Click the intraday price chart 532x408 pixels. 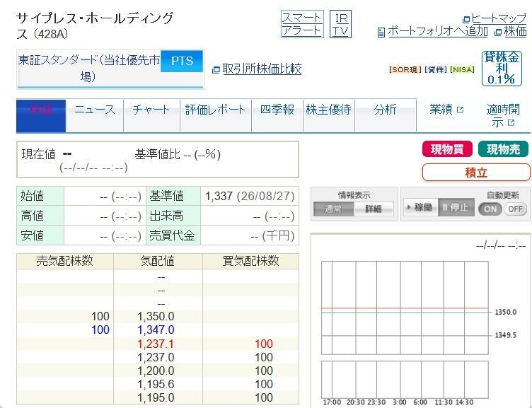click(405, 308)
